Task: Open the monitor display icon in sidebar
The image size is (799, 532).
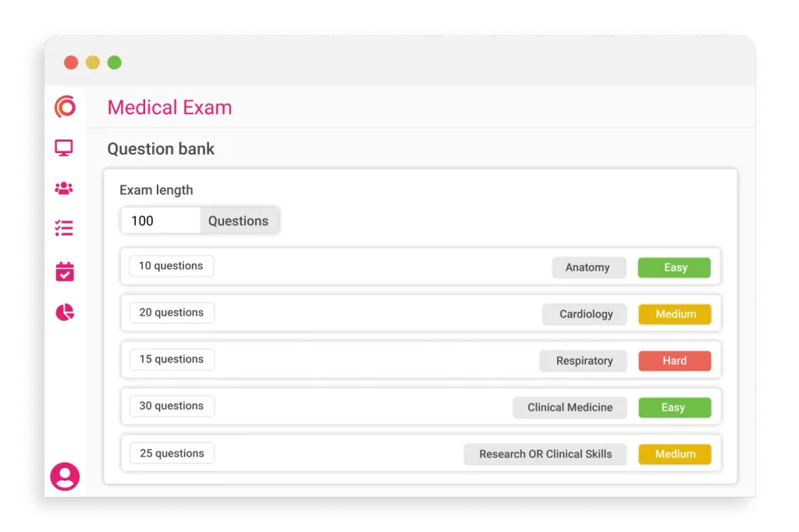Action: tap(64, 147)
